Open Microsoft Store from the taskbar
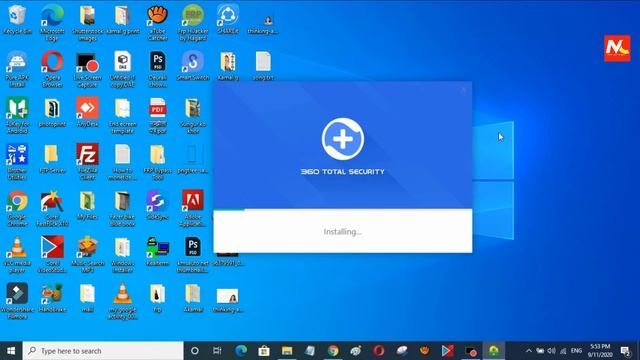This screenshot has height=360, width=640. (x=264, y=351)
